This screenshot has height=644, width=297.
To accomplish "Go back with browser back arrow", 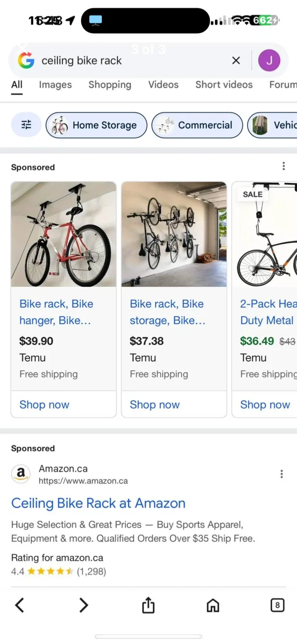I will pyautogui.click(x=20, y=606).
